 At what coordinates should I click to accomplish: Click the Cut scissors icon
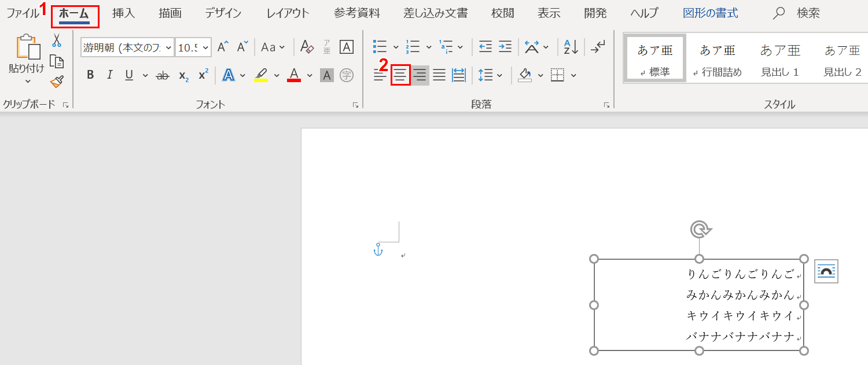point(57,40)
